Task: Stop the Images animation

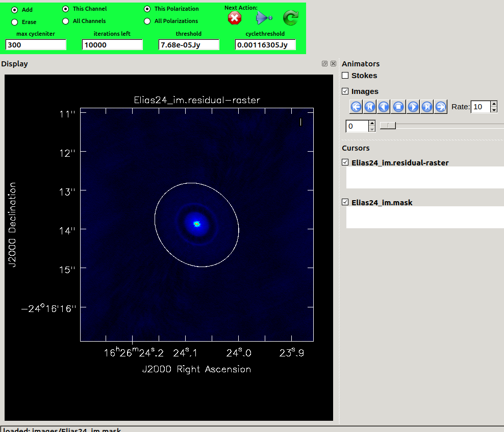Action: click(398, 107)
